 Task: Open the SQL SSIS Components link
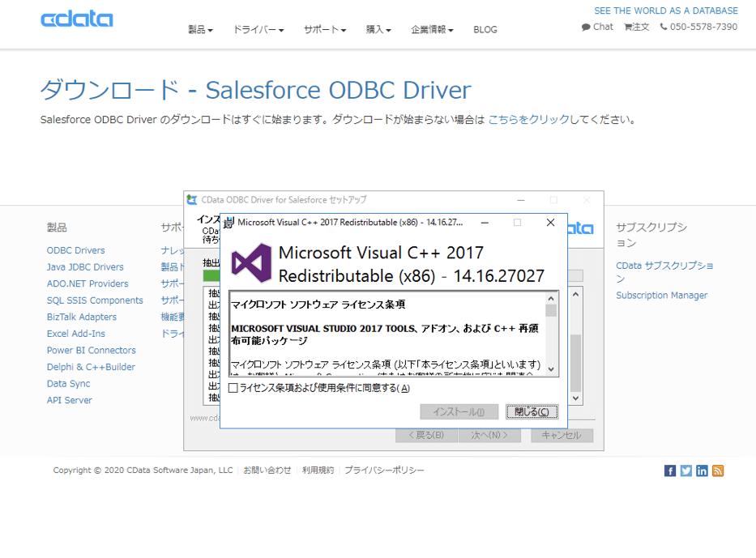(x=95, y=300)
